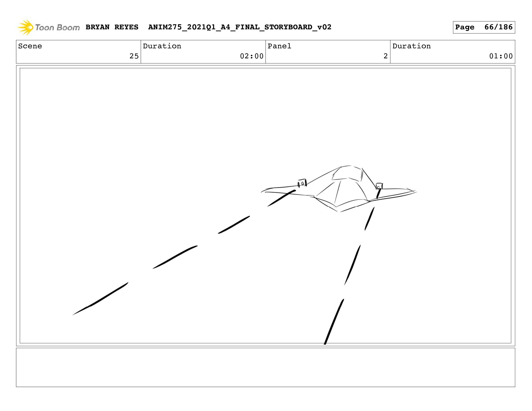Viewport: 532px width, 411px height.
Task: Click the Page 66/186 indicator
Action: click(x=484, y=27)
